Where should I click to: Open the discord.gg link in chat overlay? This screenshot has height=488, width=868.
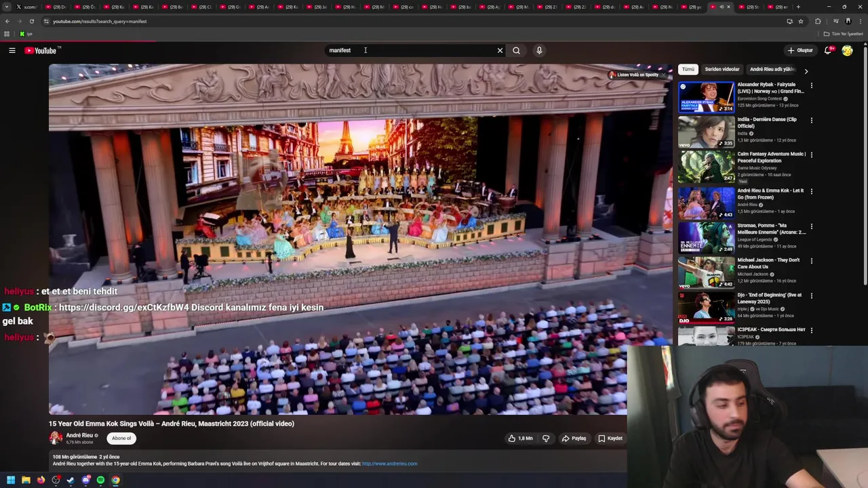[x=124, y=307]
